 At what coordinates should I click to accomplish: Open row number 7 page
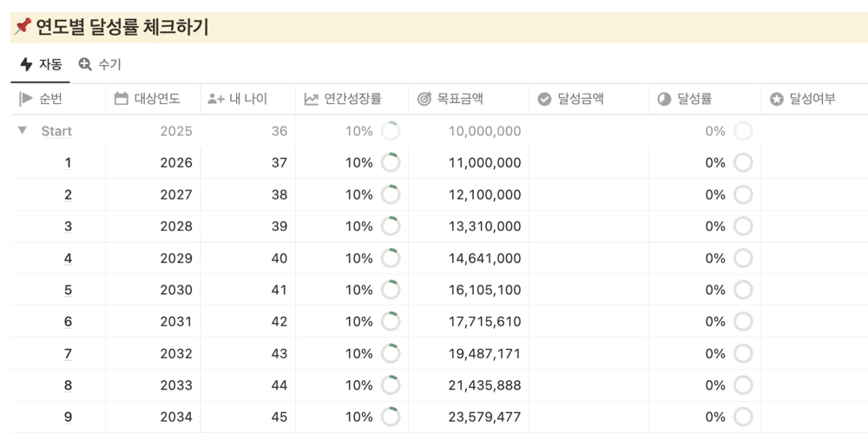(68, 354)
